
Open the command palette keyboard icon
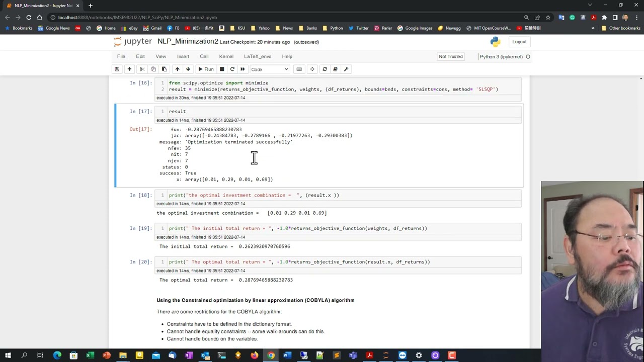(299, 69)
